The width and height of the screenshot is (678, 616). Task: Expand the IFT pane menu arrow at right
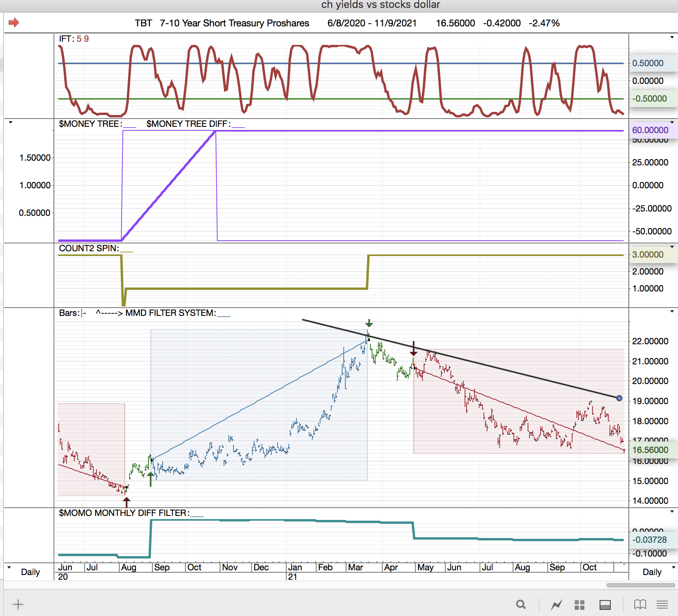pyautogui.click(x=672, y=37)
